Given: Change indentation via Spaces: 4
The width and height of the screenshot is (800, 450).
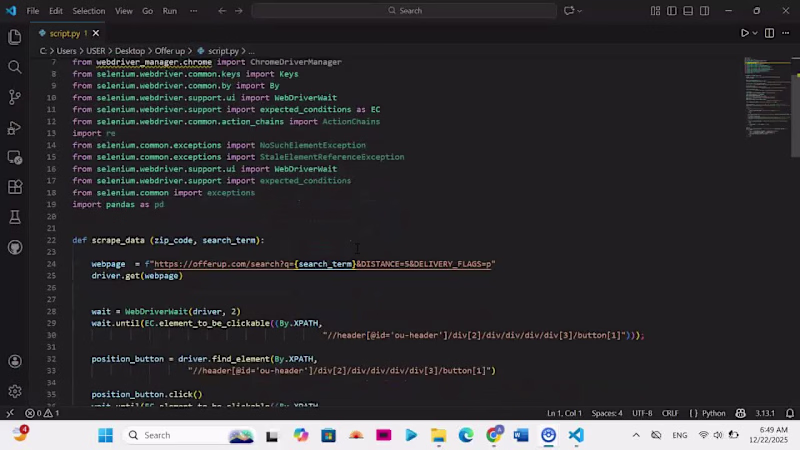Looking at the screenshot, I should (607, 413).
